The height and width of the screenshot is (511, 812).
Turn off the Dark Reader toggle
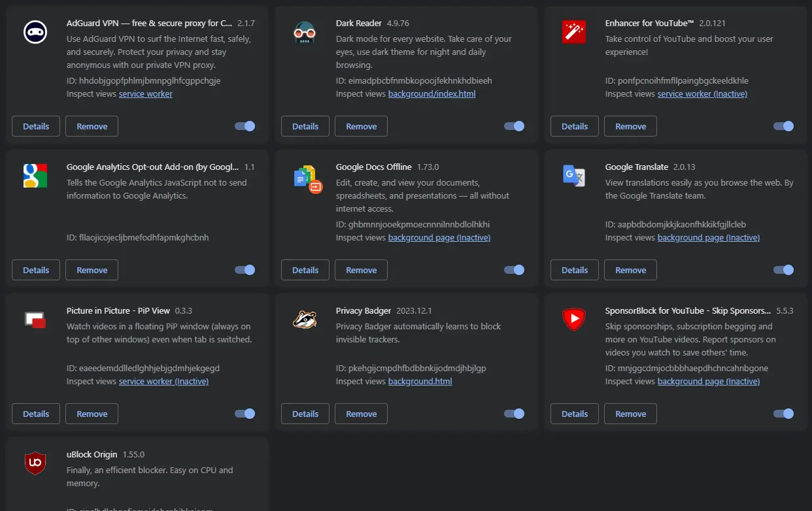515,126
